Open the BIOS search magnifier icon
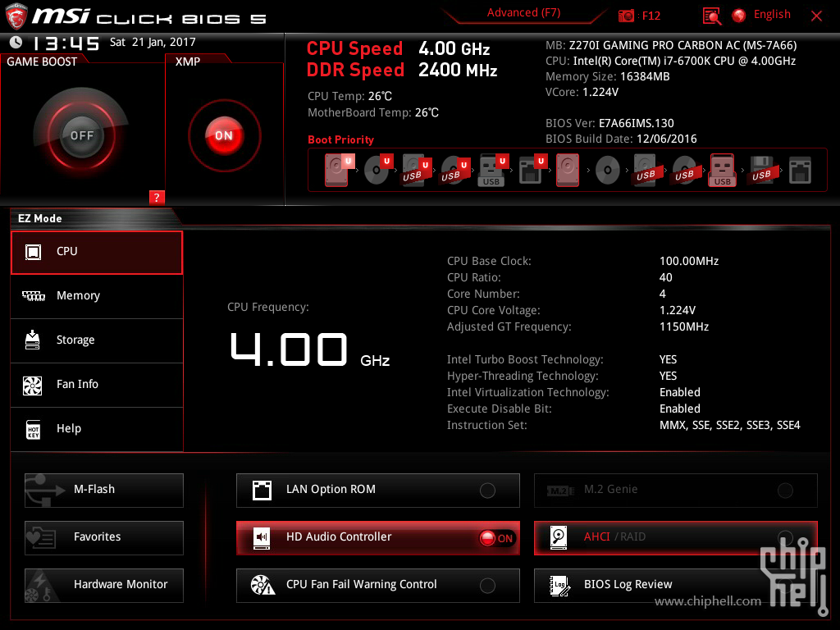This screenshot has width=840, height=630. point(712,16)
